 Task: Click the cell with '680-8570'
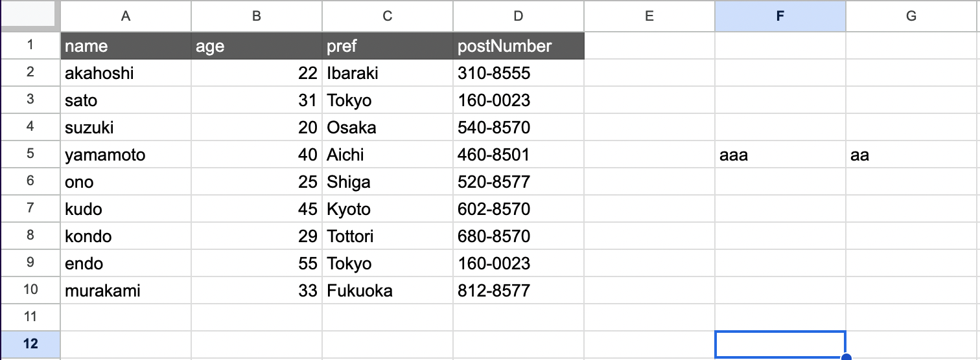519,236
